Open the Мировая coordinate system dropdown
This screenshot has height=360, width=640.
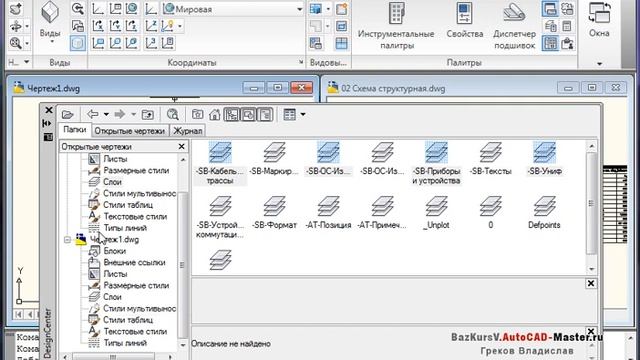[300, 9]
